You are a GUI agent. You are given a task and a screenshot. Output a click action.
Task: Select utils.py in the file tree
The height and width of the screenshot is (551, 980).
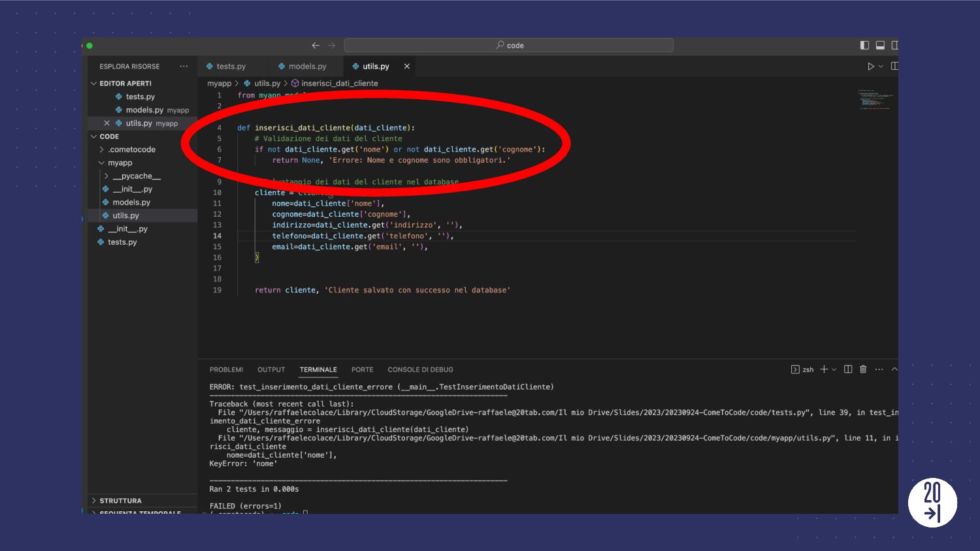tap(125, 215)
